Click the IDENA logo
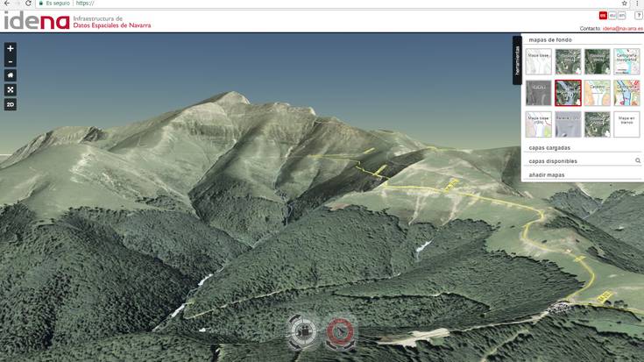 click(37, 21)
